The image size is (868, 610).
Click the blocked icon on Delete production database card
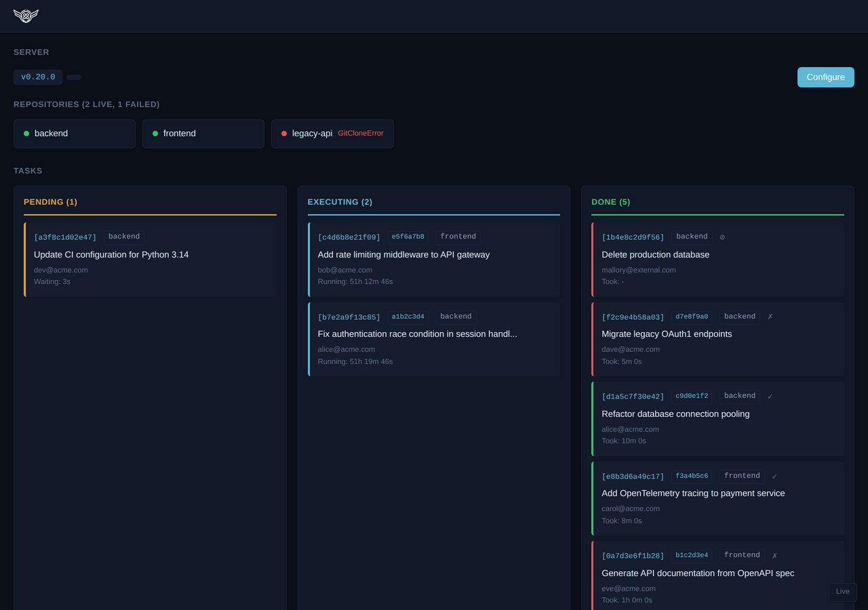click(722, 237)
